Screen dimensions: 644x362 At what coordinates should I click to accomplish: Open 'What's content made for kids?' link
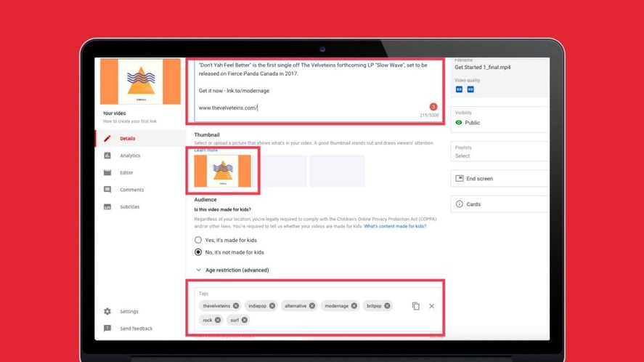click(x=395, y=226)
